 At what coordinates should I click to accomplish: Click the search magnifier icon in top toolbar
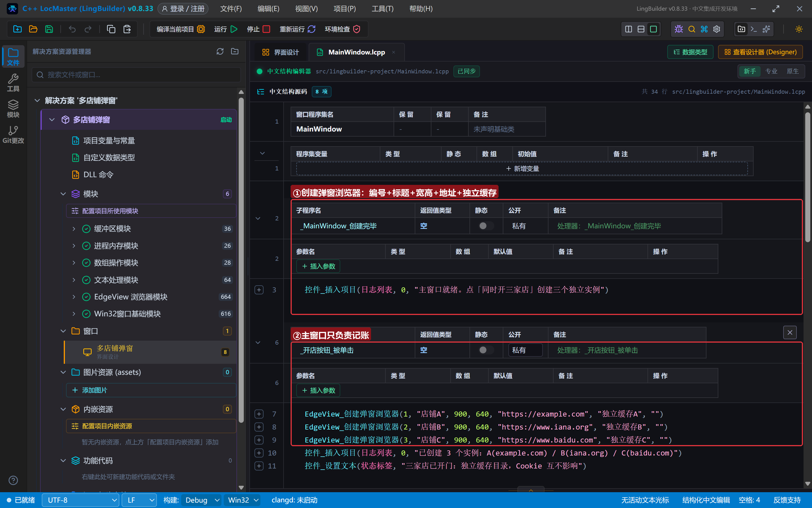(692, 29)
